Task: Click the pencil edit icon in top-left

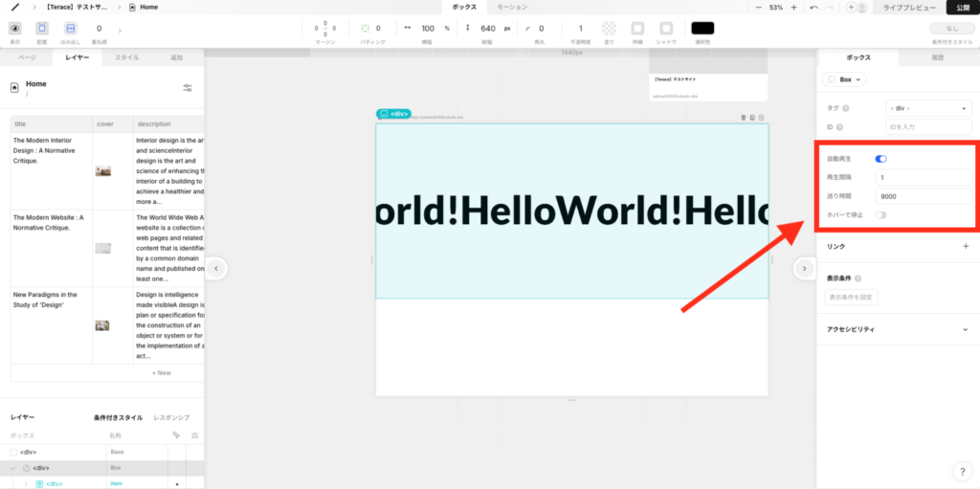Action: tap(15, 8)
